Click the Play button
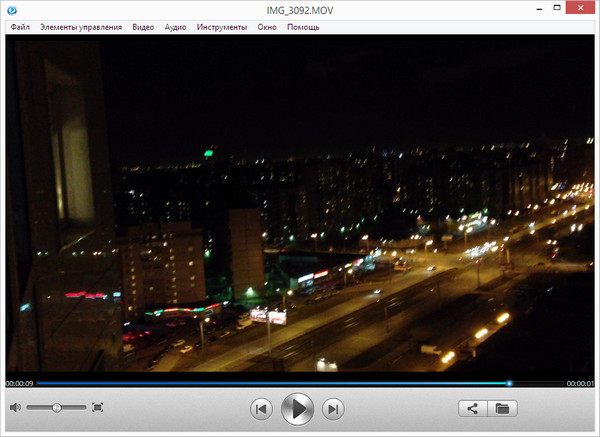The image size is (600, 437). [297, 408]
